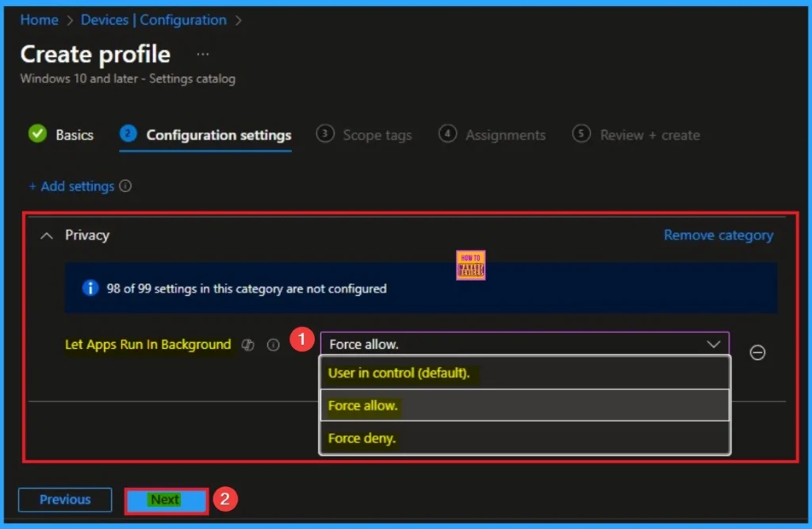Click the Next button
The width and height of the screenshot is (812, 529).
point(166,500)
